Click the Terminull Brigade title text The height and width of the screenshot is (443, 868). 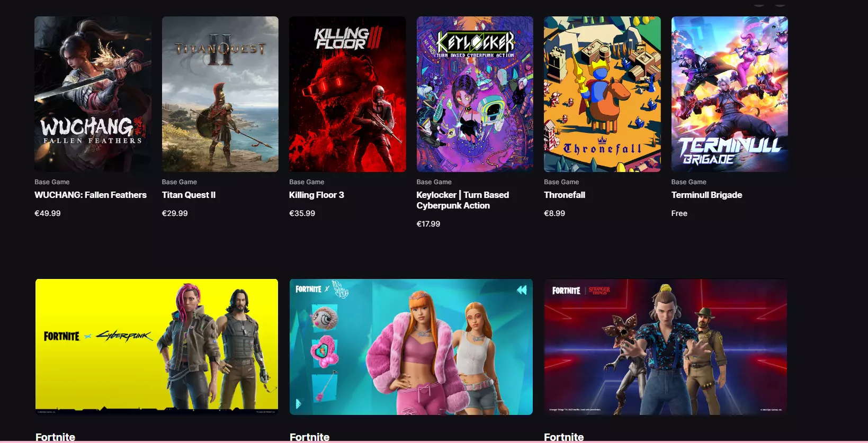point(706,195)
